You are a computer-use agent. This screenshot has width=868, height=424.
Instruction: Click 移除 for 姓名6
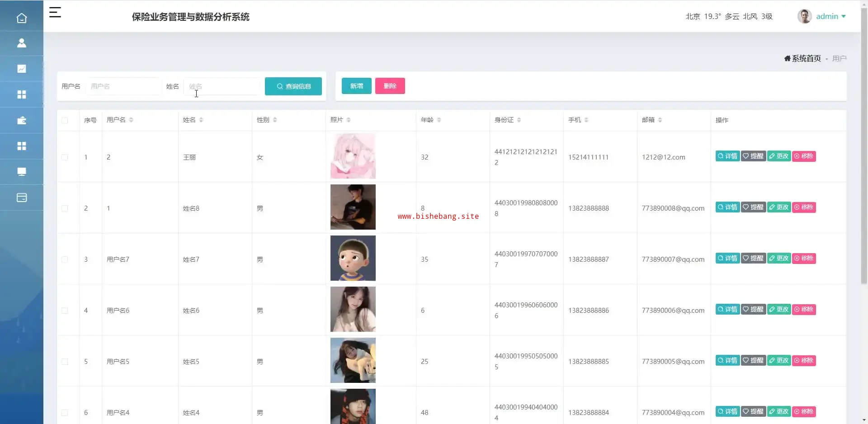[804, 310]
